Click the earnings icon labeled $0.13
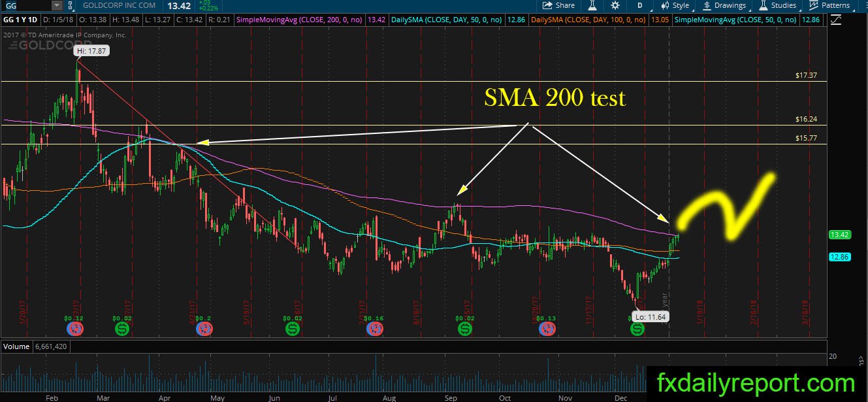This screenshot has width=868, height=402. (546, 329)
